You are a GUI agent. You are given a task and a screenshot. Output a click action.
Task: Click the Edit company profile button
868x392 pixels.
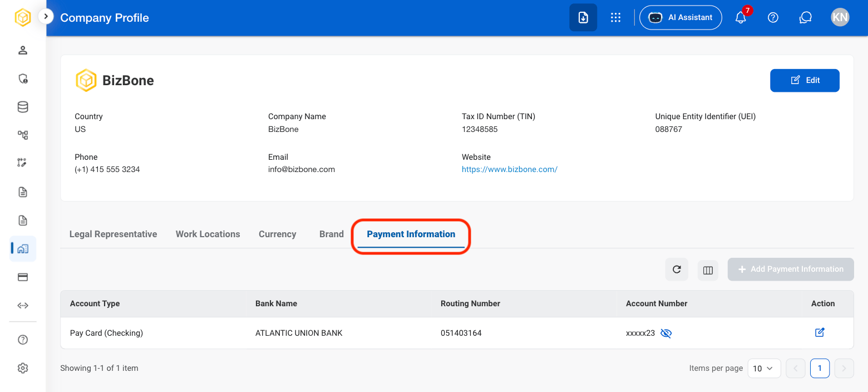pos(805,80)
